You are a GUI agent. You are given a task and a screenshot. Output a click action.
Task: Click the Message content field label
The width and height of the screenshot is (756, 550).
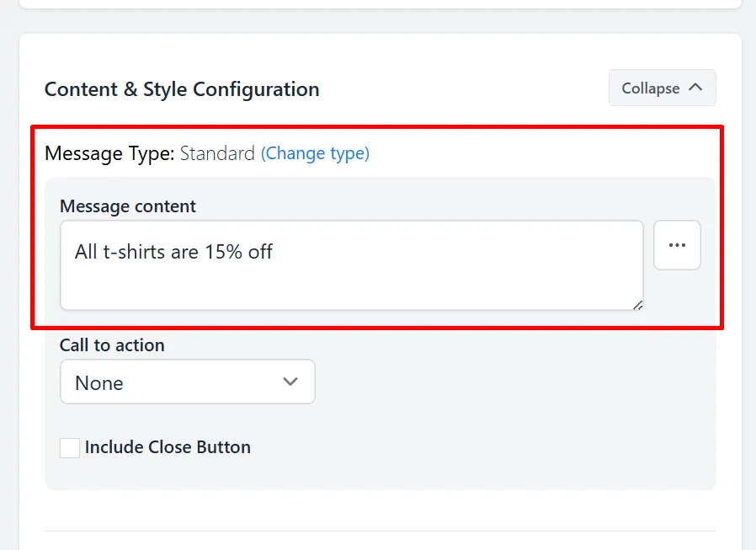click(128, 206)
